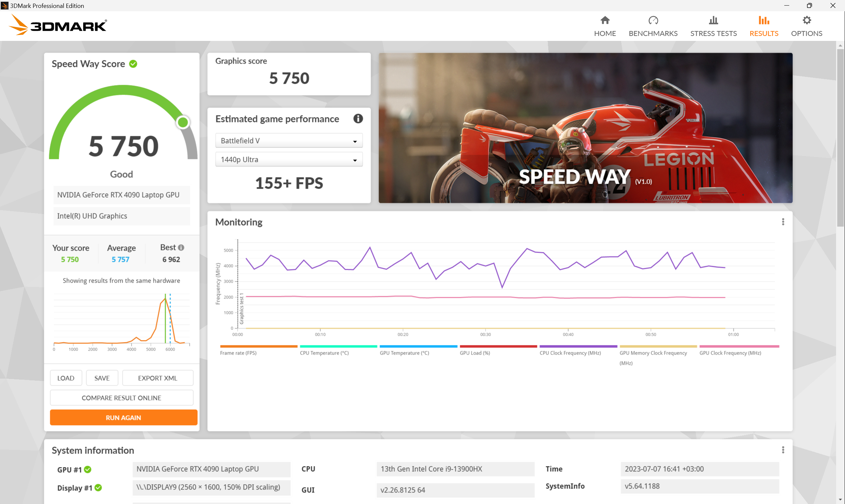This screenshot has width=845, height=504.
Task: Click the Time field value 2023-07-07 16:41
Action: 699,469
